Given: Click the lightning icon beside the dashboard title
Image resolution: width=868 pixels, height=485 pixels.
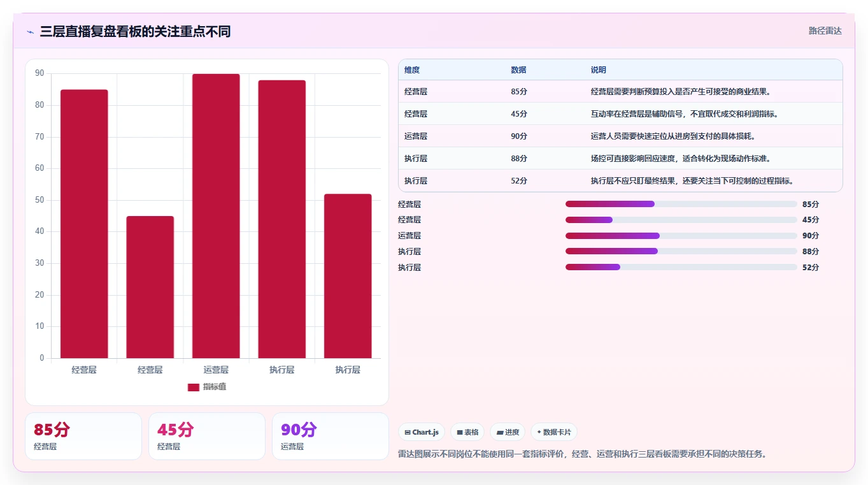Looking at the screenshot, I should tap(31, 32).
